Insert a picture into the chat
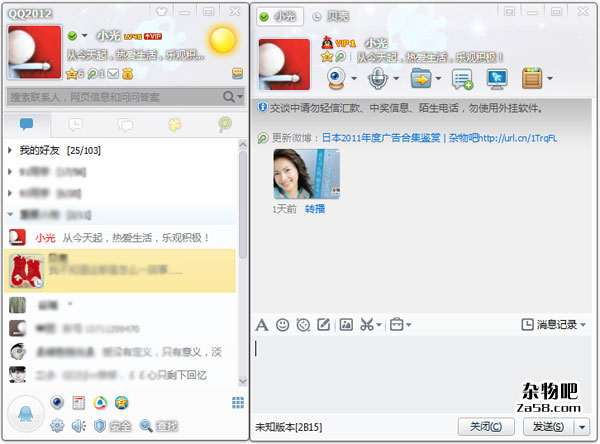Image resolution: width=600 pixels, height=444 pixels. click(x=346, y=325)
